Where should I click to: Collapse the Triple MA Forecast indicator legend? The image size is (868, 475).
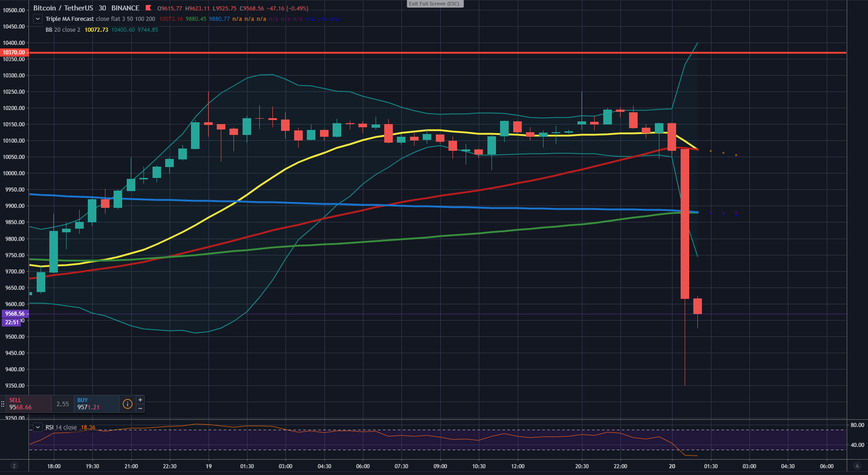coord(38,19)
